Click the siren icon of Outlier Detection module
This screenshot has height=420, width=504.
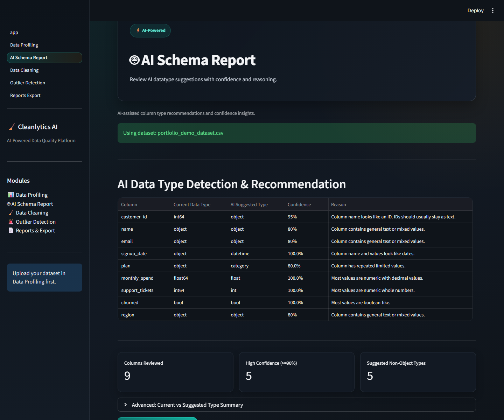pyautogui.click(x=11, y=222)
